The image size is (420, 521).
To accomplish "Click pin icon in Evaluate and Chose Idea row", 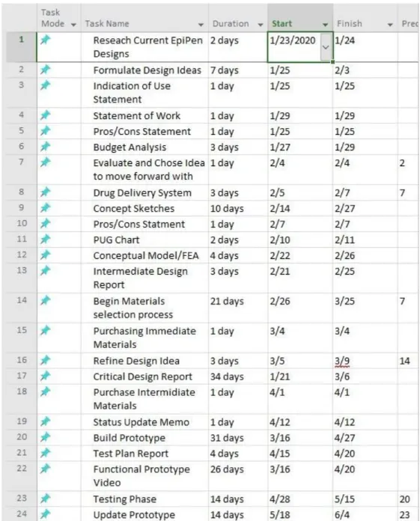I will 45,162.
